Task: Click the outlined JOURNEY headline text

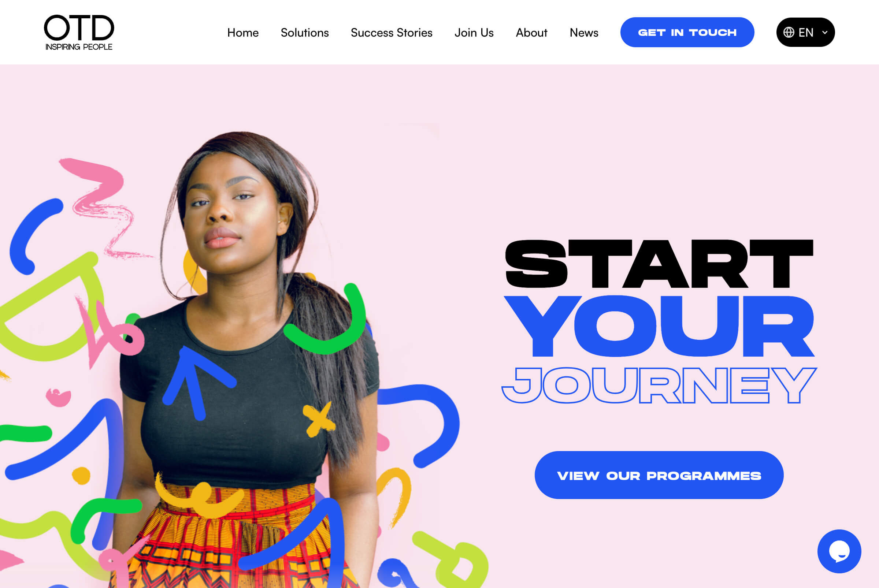Action: [659, 385]
